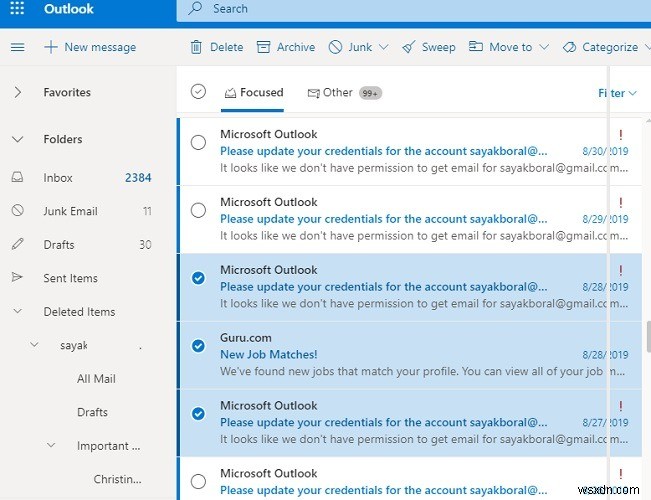Collapse the Deleted Items folder
The height and width of the screenshot is (500, 651).
tap(17, 311)
